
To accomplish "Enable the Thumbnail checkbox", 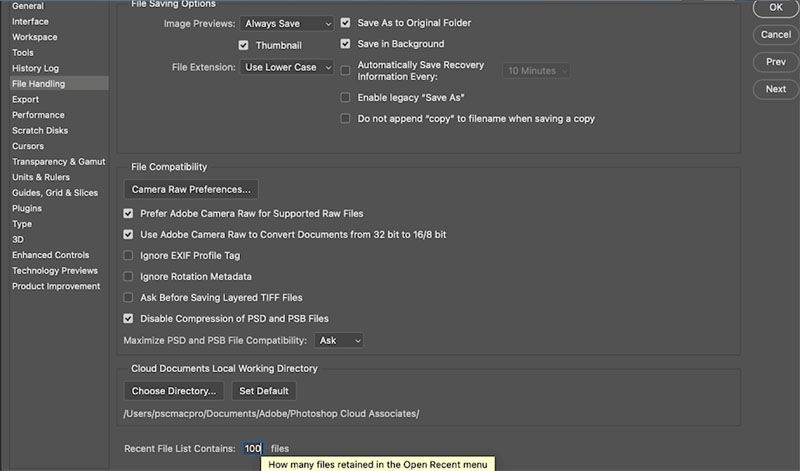I will pyautogui.click(x=243, y=45).
